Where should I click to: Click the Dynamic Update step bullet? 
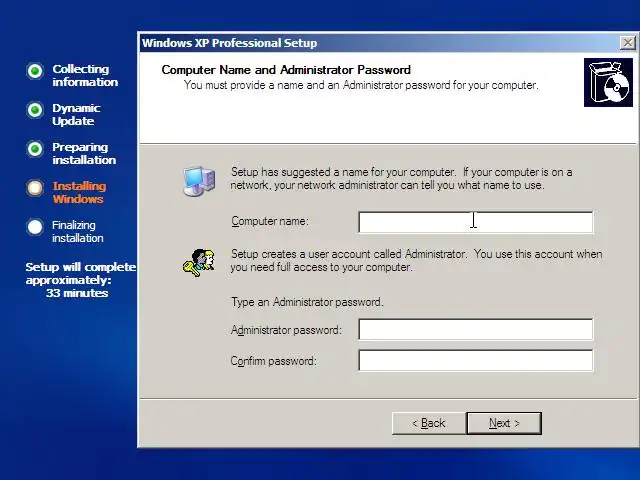point(35,110)
